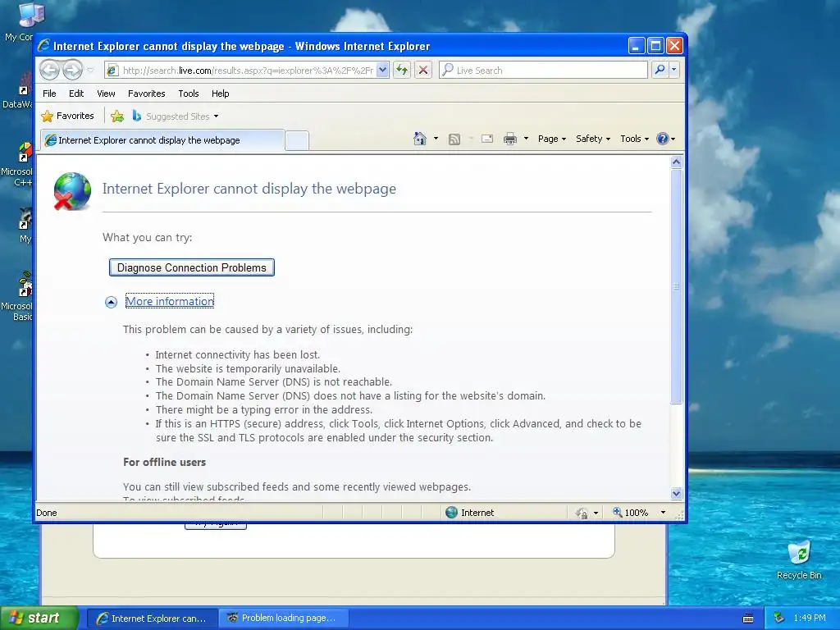
Task: Click the system tray network icon
Action: pyautogui.click(x=779, y=618)
